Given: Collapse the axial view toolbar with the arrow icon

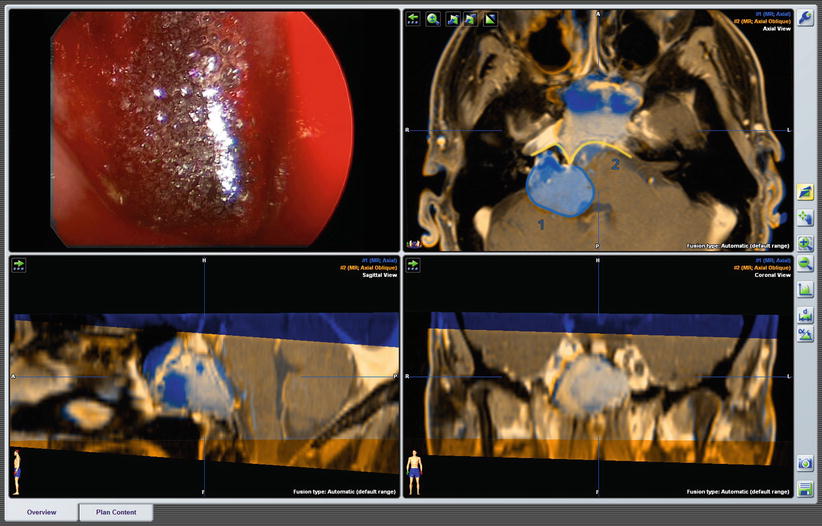Looking at the screenshot, I should click(413, 19).
